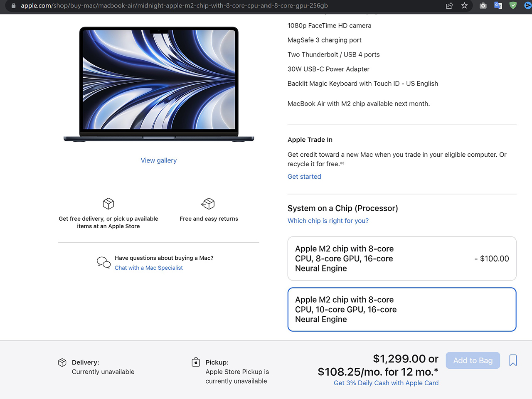This screenshot has height=399, width=532.
Task: Click the URL in the address bar
Action: pos(174,6)
